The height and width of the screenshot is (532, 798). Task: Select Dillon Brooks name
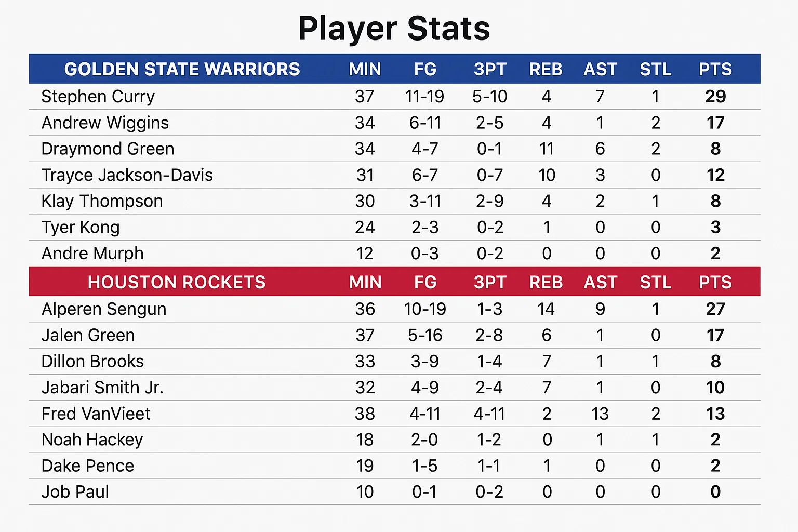pos(92,361)
